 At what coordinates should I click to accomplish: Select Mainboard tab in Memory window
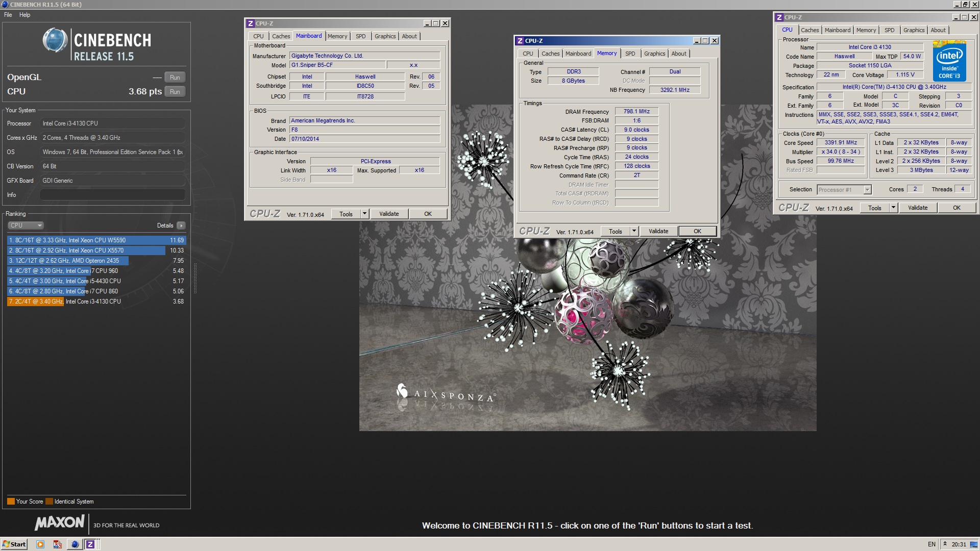tap(578, 54)
